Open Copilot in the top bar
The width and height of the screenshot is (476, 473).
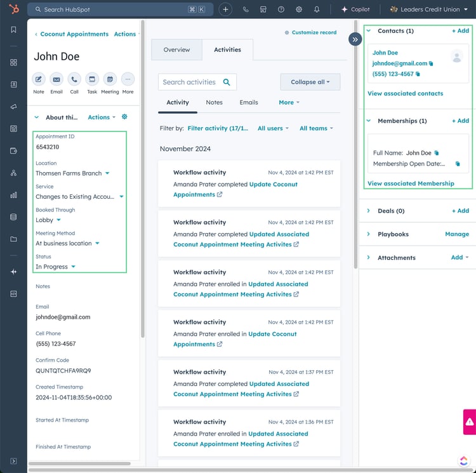click(355, 10)
